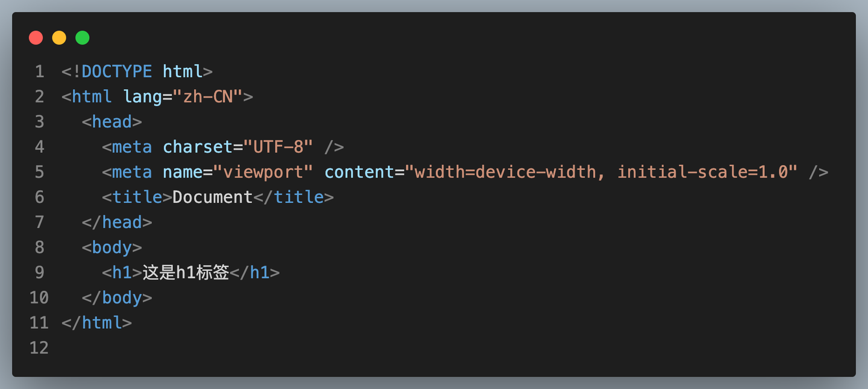Click the opening body tag
868x389 pixels.
112,247
